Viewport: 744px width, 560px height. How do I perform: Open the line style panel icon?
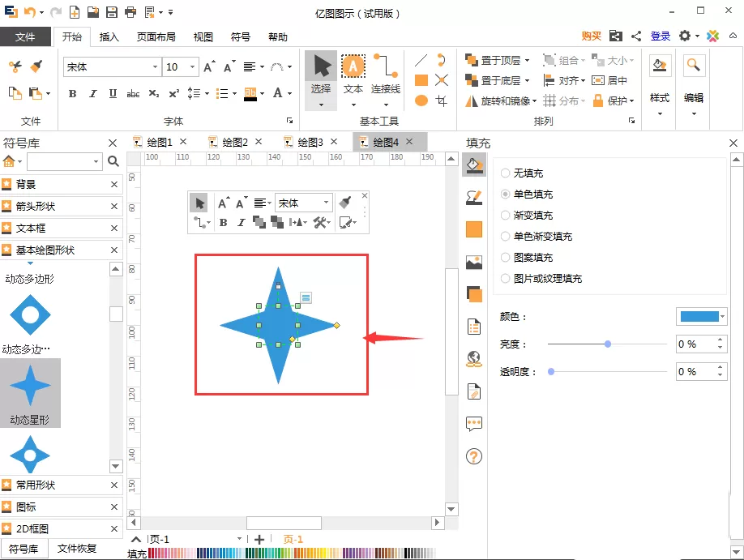(474, 198)
